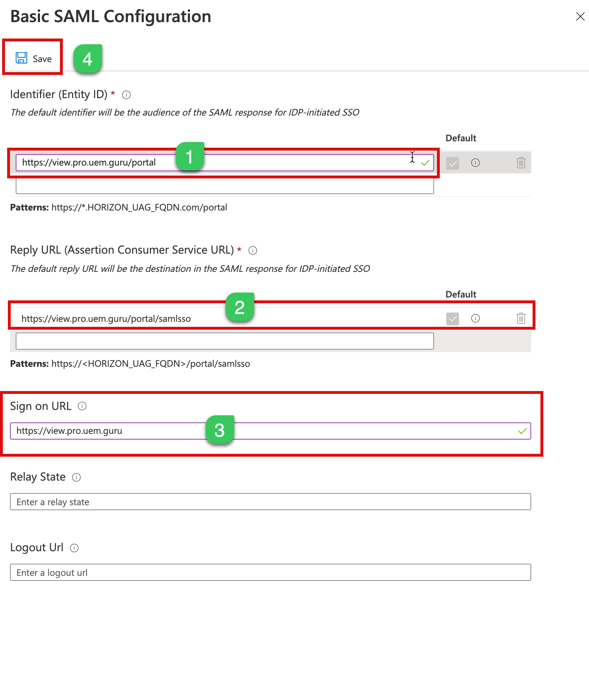The height and width of the screenshot is (700, 589).
Task: Click the empty new Reply URL input field
Action: (x=225, y=341)
